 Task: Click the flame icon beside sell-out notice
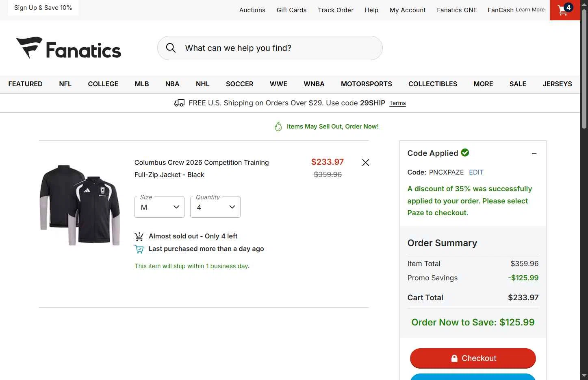(278, 127)
